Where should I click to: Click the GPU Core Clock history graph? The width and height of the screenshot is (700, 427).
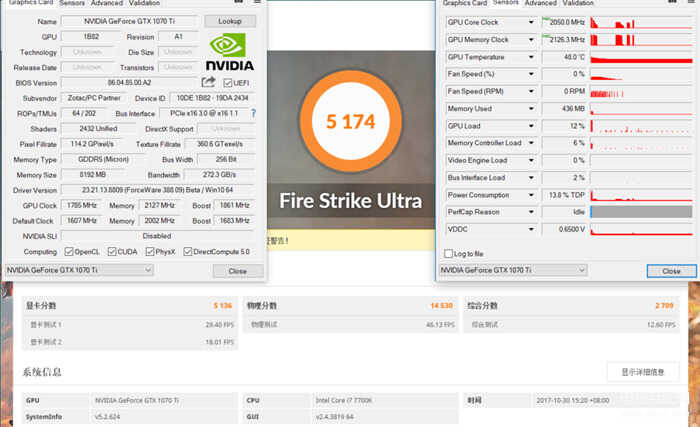[641, 22]
